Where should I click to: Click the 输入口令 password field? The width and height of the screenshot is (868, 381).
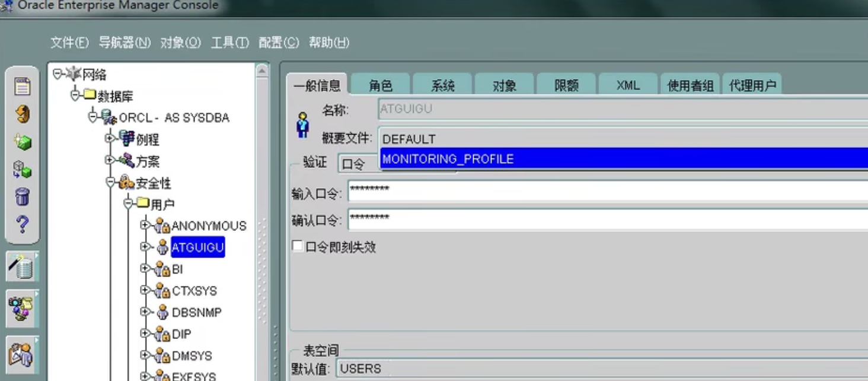point(608,191)
